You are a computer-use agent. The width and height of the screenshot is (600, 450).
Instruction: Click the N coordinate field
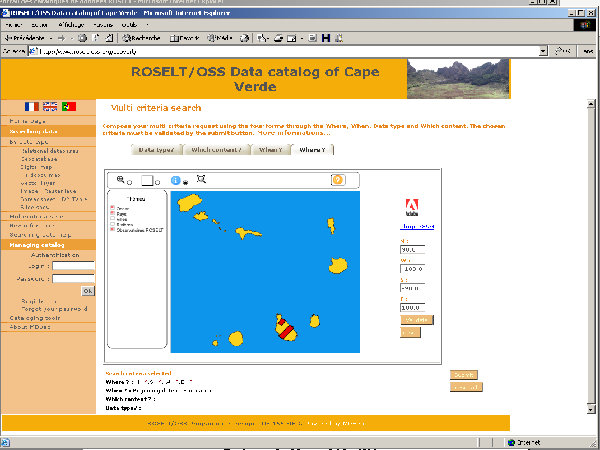(412, 249)
